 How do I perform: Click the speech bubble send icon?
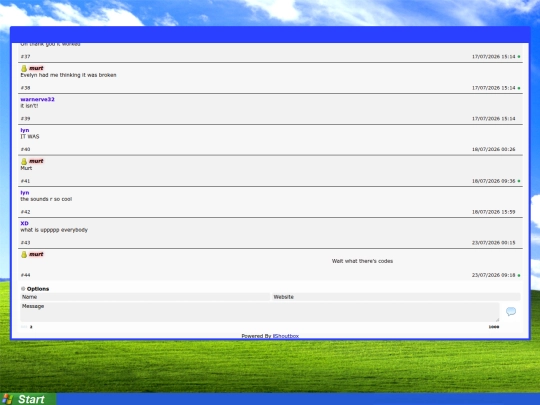pos(511,312)
